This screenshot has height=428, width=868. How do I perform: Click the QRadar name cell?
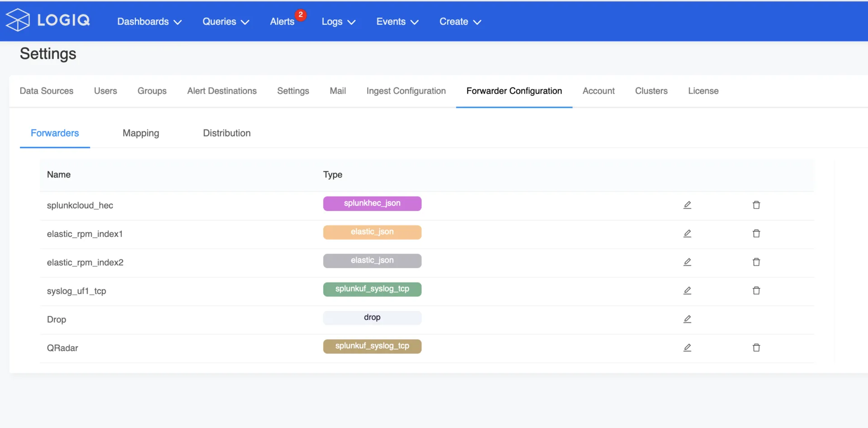tap(62, 348)
